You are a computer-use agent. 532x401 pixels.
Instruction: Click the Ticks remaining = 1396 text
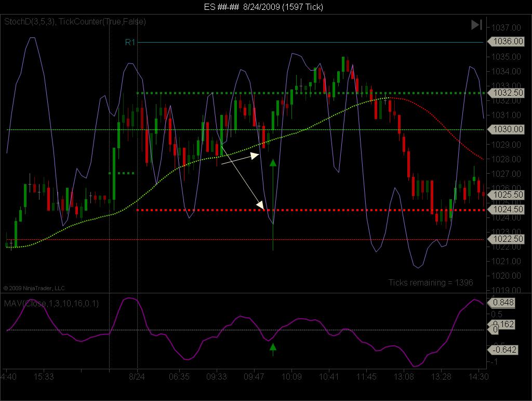[x=431, y=282]
